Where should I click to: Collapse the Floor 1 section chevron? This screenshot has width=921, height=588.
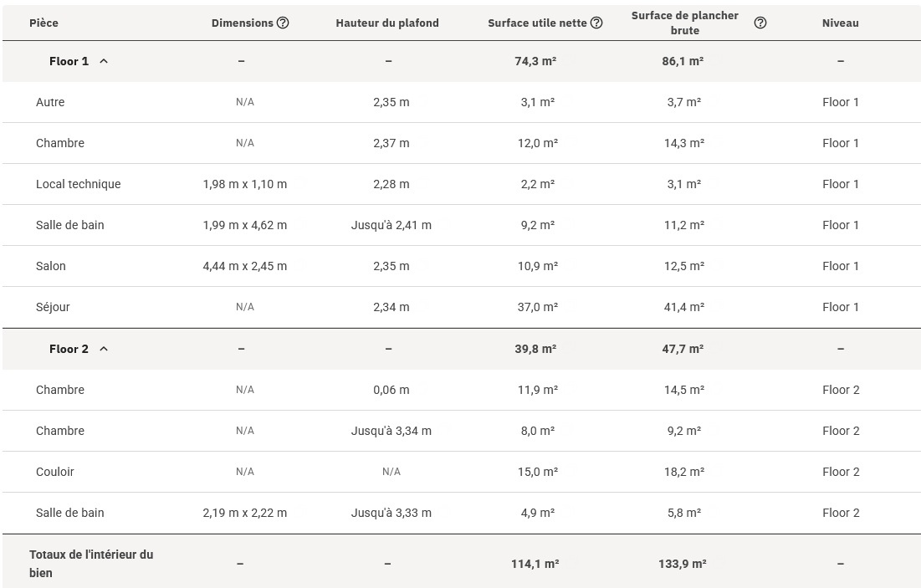click(104, 61)
